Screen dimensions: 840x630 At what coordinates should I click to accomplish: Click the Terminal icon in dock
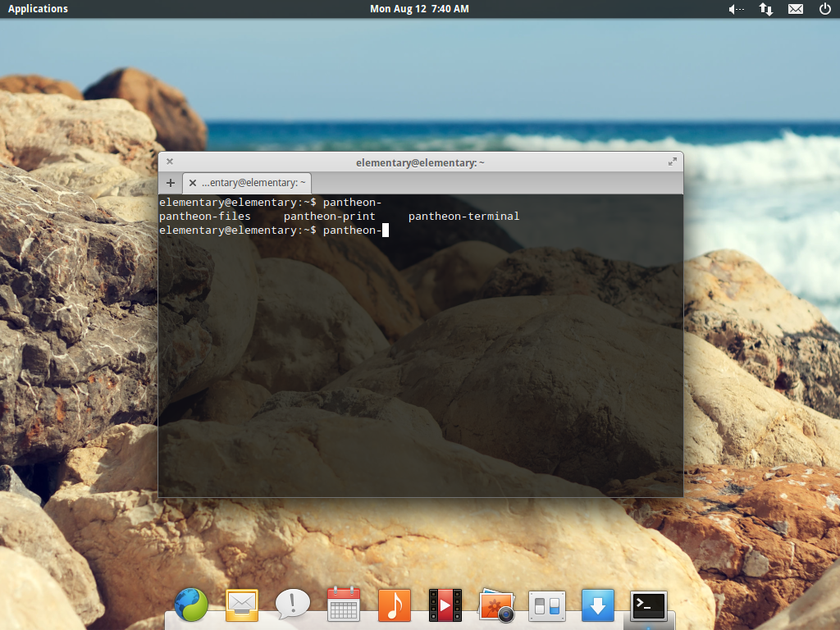pos(649,606)
